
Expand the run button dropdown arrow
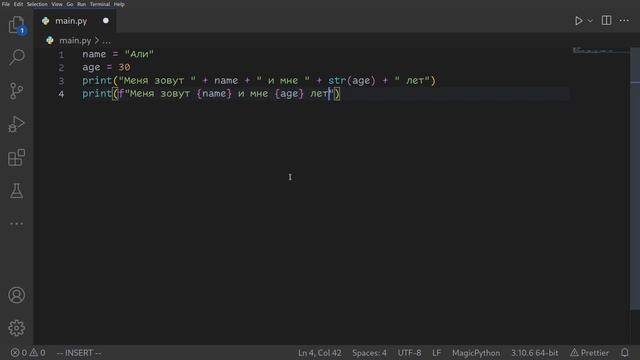(590, 20)
